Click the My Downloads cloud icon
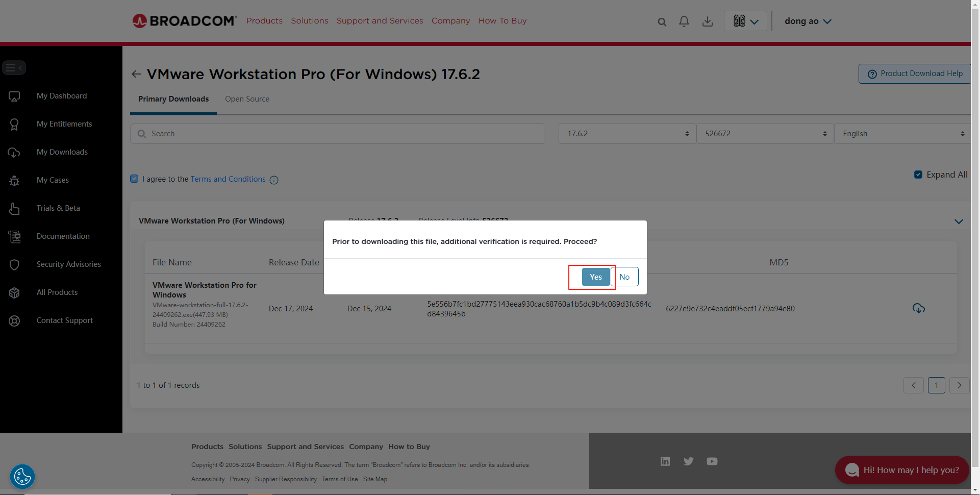980x495 pixels. click(14, 152)
